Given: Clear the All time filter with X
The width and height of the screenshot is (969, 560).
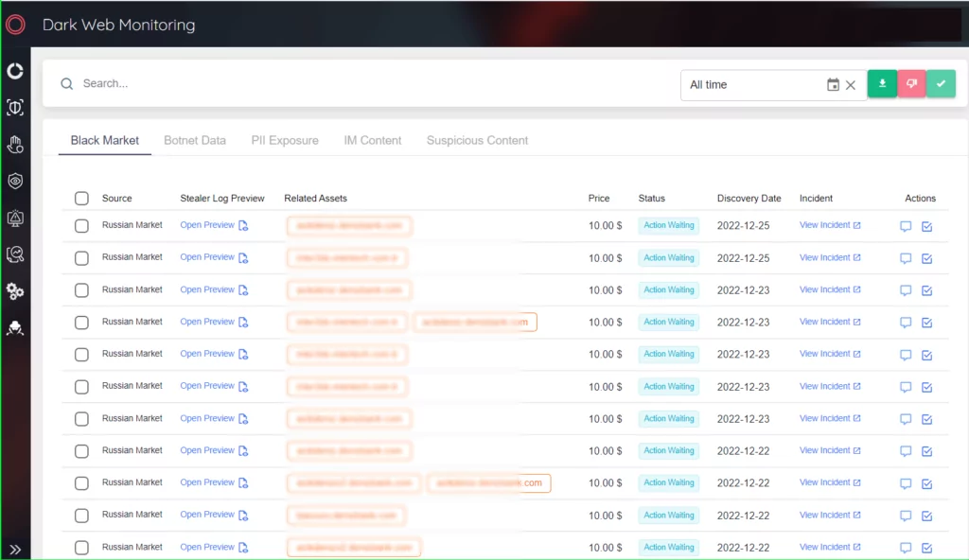Looking at the screenshot, I should pos(851,85).
